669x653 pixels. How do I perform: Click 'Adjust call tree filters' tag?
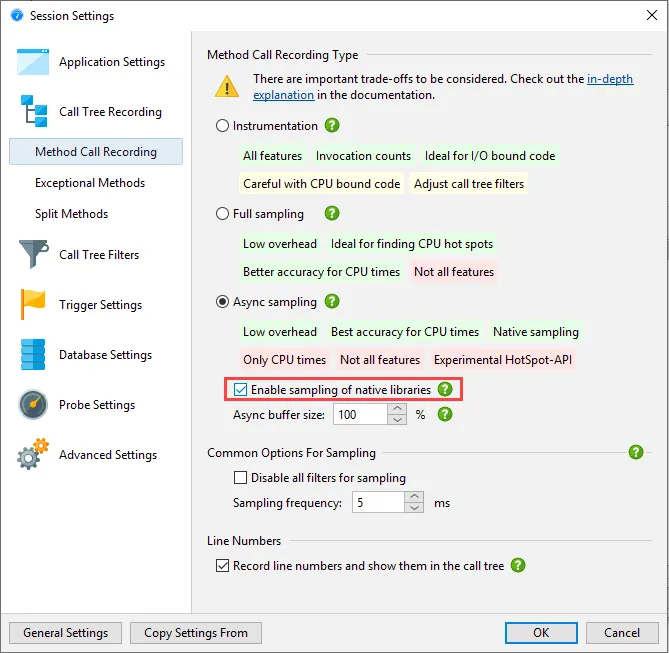(469, 184)
